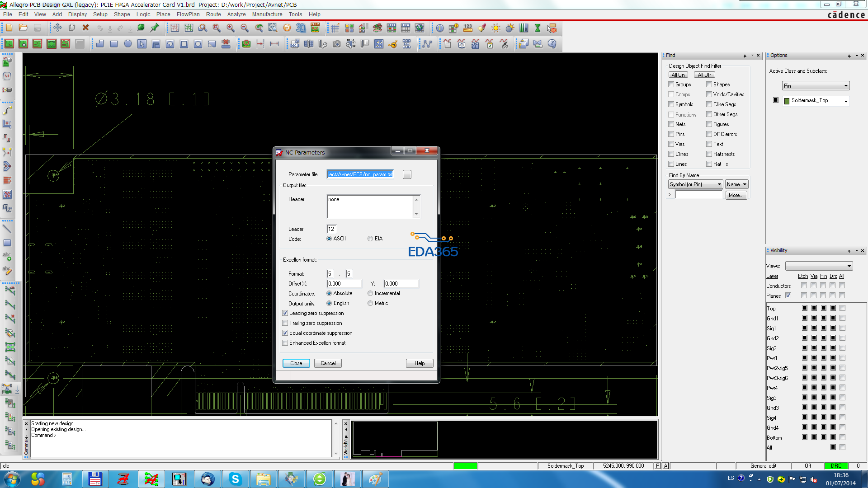
Task: Click the Flip design icon
Action: point(315,28)
